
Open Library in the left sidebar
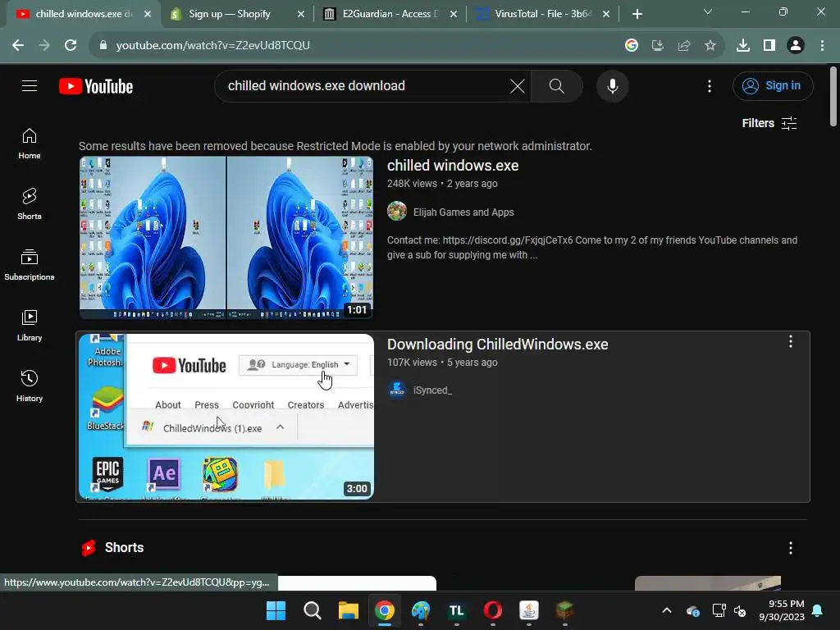pyautogui.click(x=30, y=325)
